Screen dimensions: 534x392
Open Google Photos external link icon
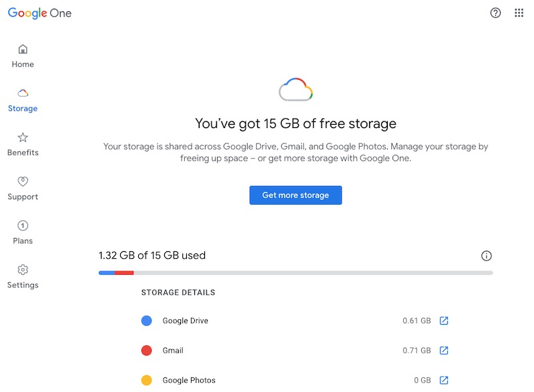tap(444, 381)
